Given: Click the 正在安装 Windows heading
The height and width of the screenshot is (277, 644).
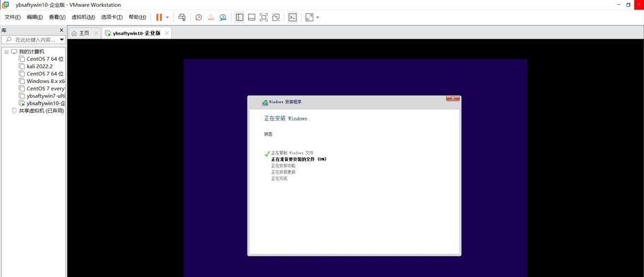Looking at the screenshot, I should tap(286, 118).
